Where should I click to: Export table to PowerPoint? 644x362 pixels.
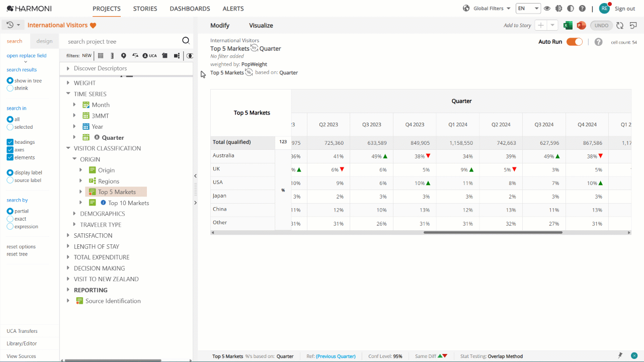click(581, 26)
